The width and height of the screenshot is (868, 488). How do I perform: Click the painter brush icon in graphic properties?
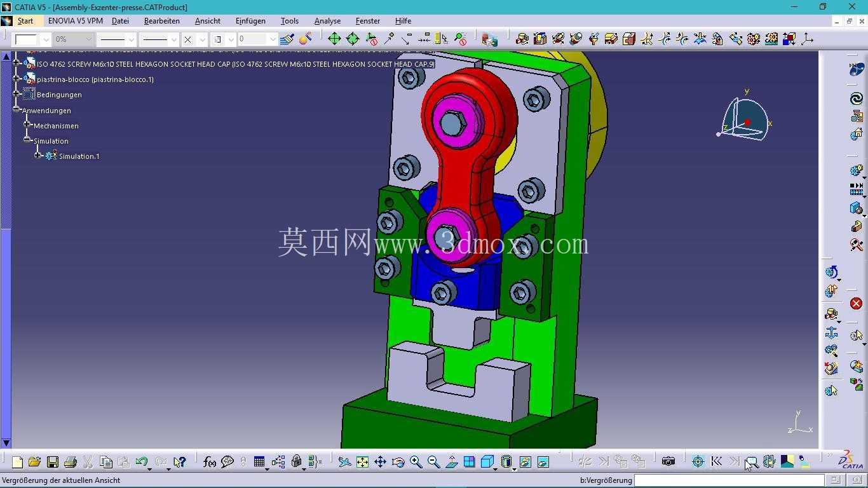tap(288, 39)
